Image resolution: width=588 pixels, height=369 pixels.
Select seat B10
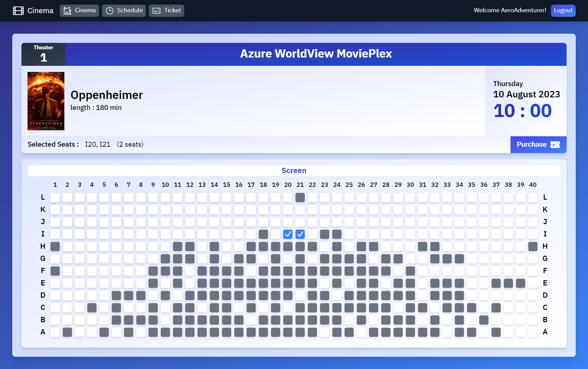(165, 320)
